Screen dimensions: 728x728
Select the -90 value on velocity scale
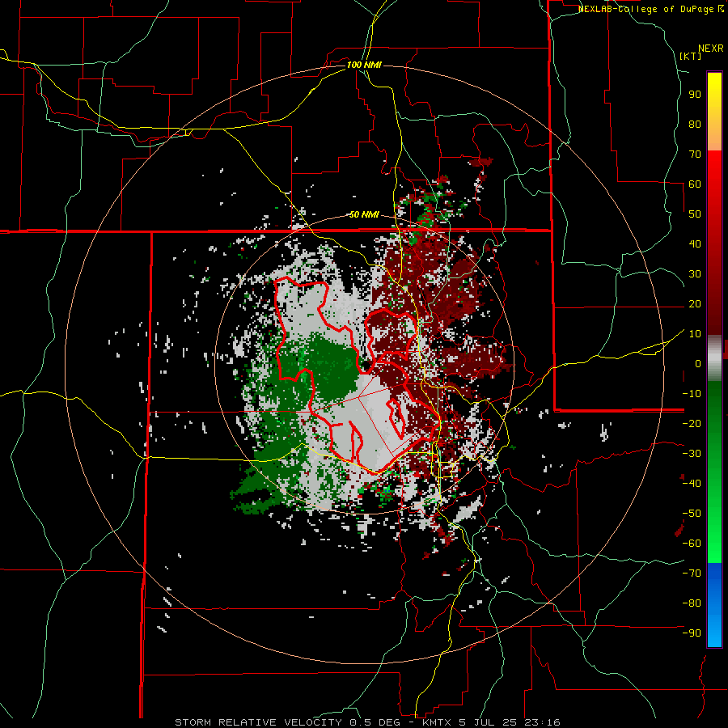click(x=692, y=633)
